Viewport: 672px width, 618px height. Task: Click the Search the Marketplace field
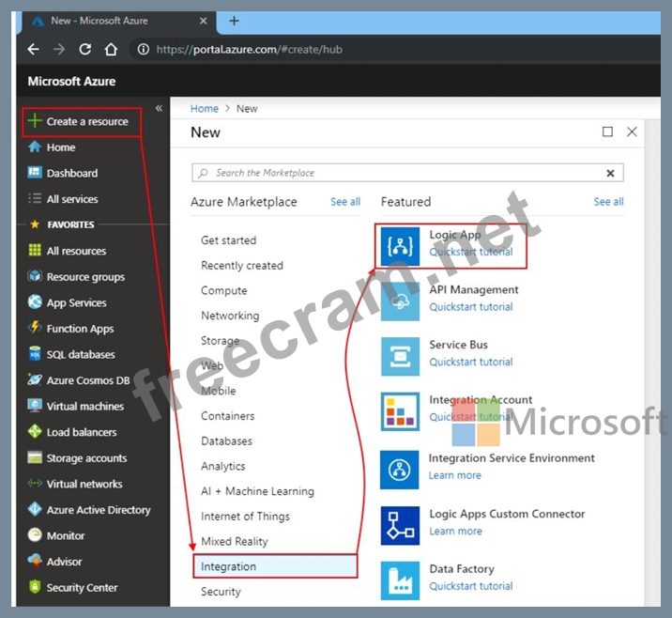404,173
